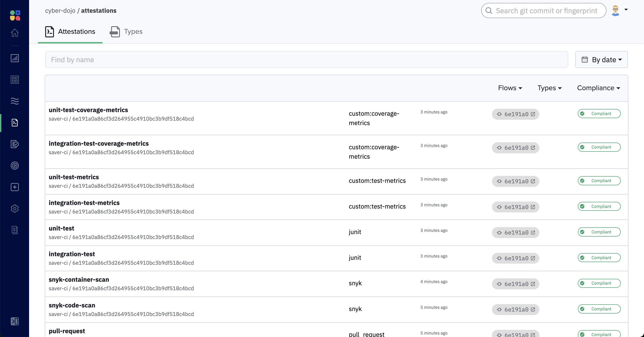This screenshot has height=337, width=644.
Task: Expand the Compliance filter dropdown
Action: click(x=598, y=88)
